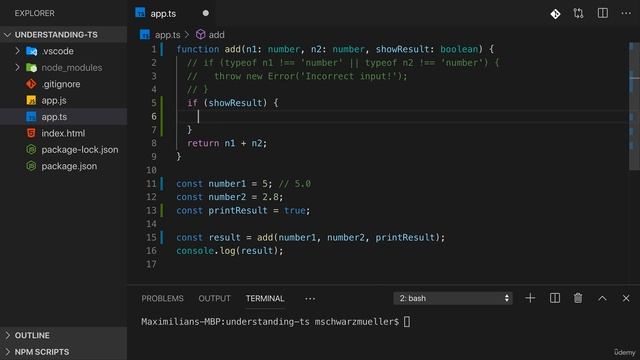Maximize the panel with the up chevron

pyautogui.click(x=602, y=298)
